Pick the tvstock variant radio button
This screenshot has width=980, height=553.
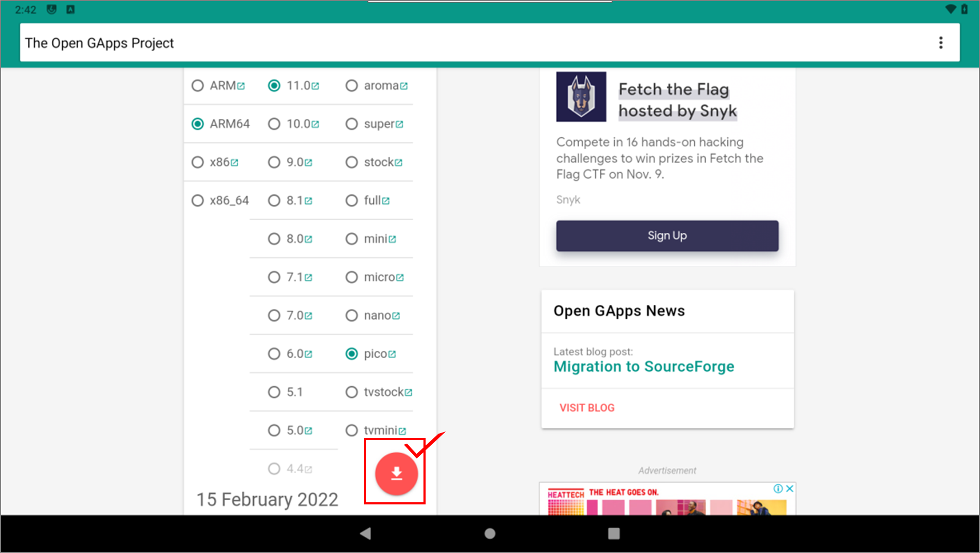[352, 392]
